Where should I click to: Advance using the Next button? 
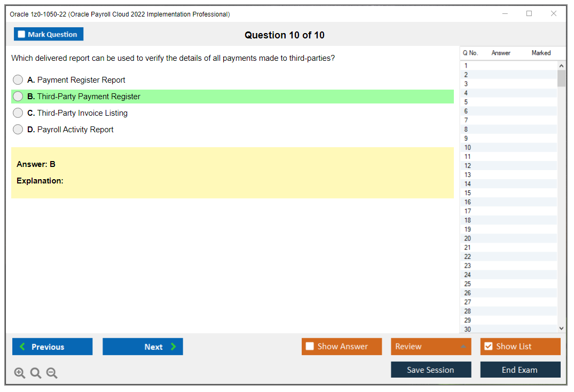point(143,346)
